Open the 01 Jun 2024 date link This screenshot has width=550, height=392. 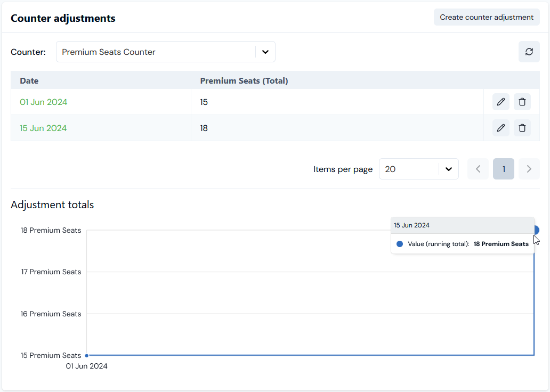(44, 102)
